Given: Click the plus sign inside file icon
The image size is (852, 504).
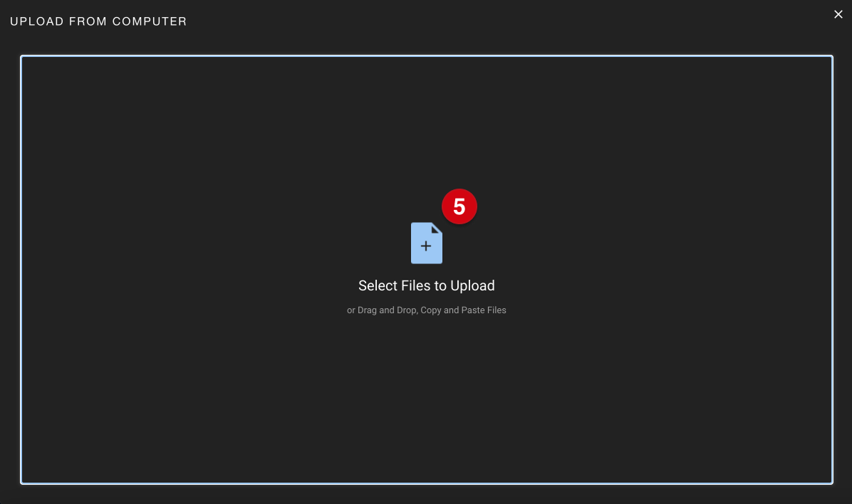Looking at the screenshot, I should point(426,246).
